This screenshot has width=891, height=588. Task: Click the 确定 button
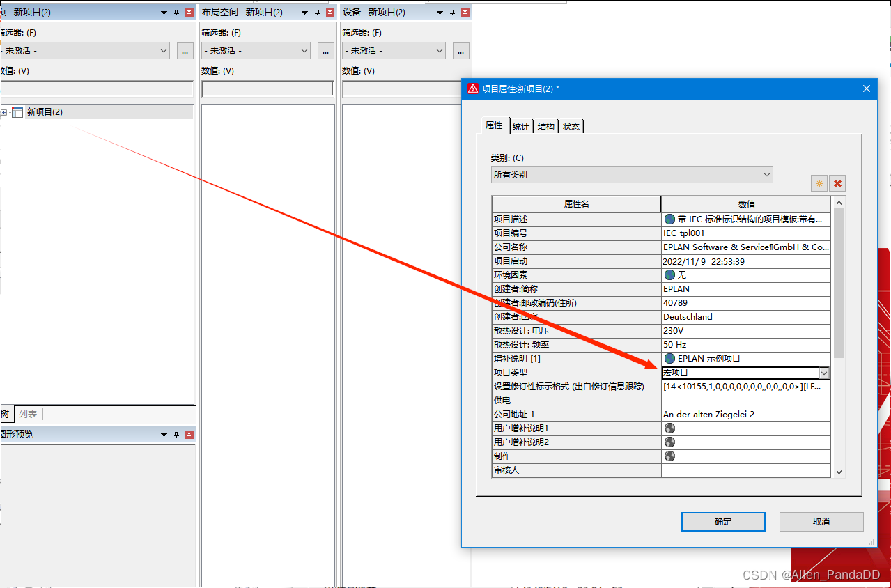tap(723, 521)
